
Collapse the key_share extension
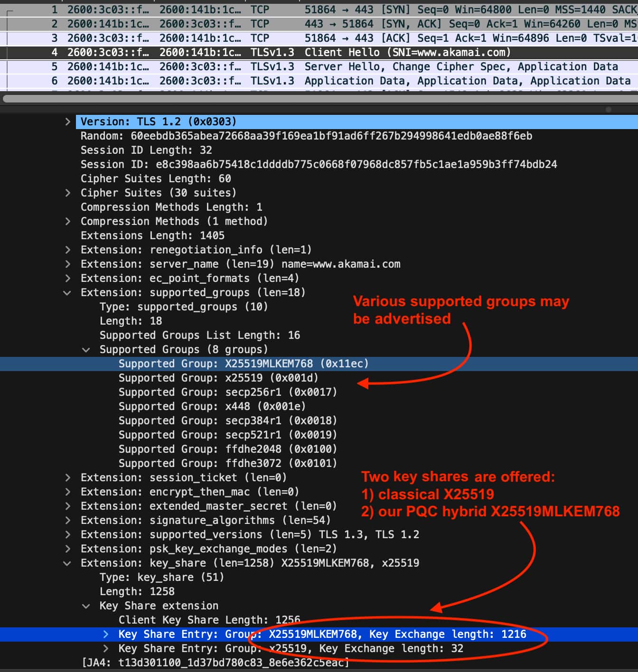(67, 563)
